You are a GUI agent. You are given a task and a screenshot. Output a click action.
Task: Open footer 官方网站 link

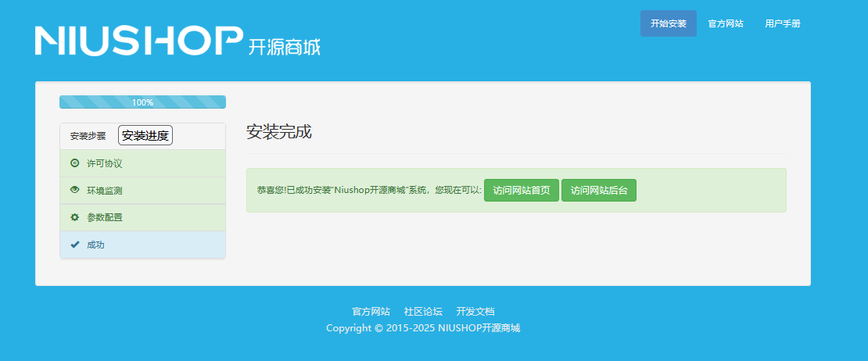(x=371, y=311)
